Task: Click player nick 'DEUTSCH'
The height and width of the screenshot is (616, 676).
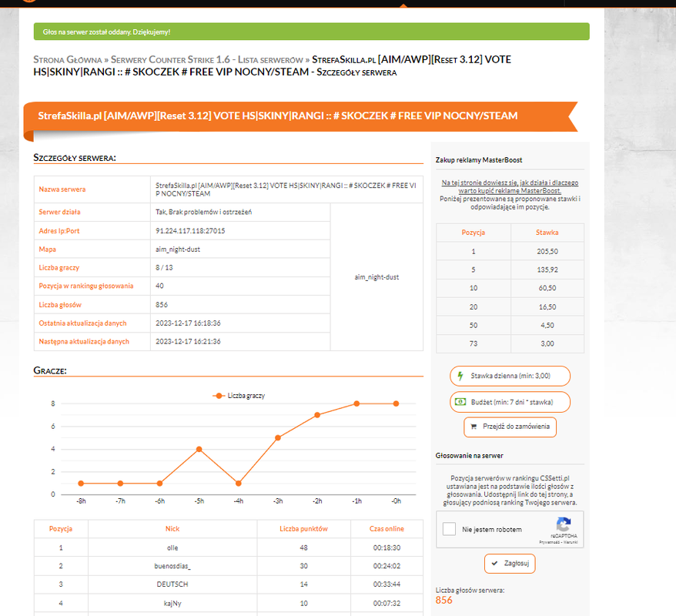Action: (172, 584)
